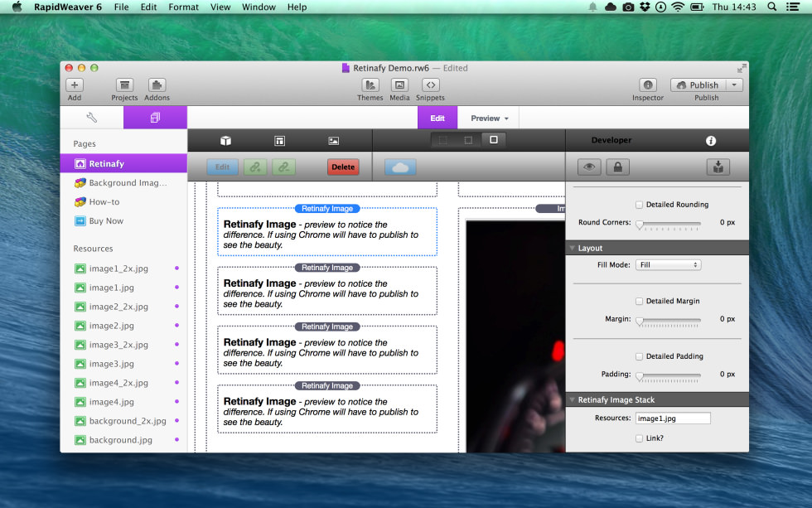The image size is (812, 508).
Task: Open the Addons toolbar icon
Action: tap(157, 85)
